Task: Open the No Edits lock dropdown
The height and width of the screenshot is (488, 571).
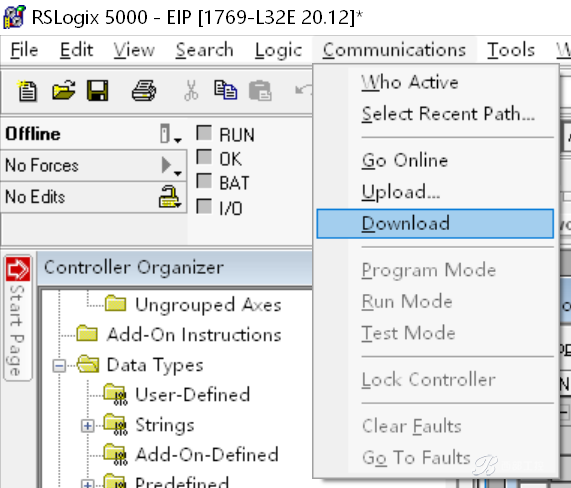Action: pos(169,197)
